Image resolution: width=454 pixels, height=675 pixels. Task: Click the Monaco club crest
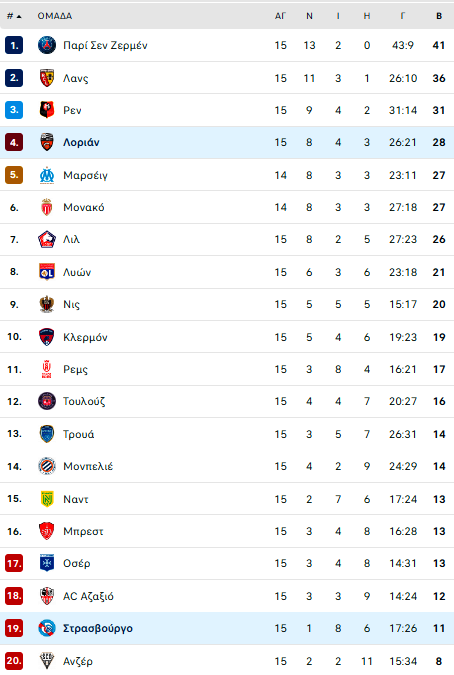point(46,207)
